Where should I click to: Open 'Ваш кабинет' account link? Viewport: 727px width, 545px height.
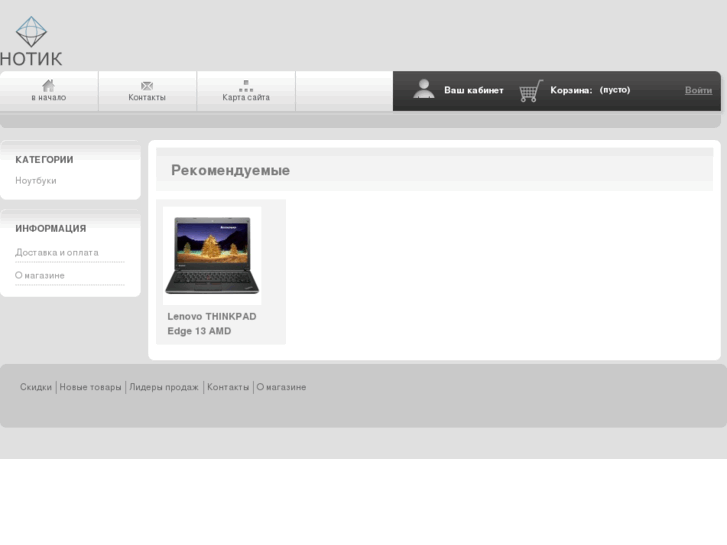474,90
